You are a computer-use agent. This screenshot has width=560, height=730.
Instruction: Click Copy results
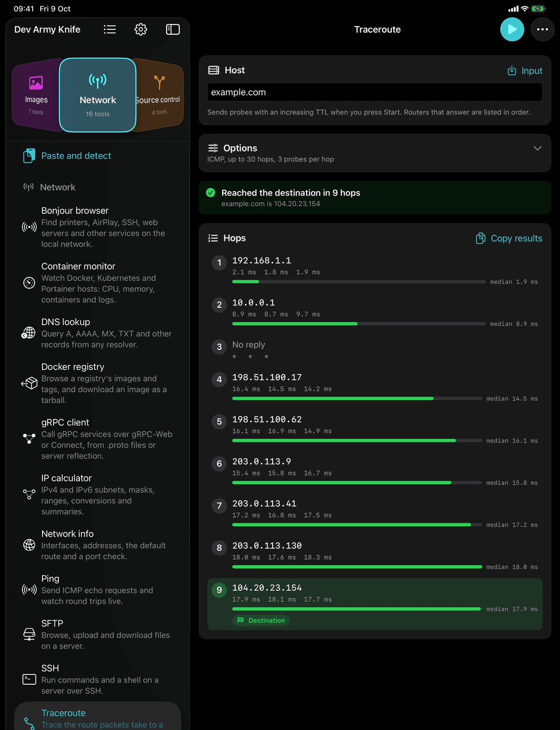tap(509, 238)
